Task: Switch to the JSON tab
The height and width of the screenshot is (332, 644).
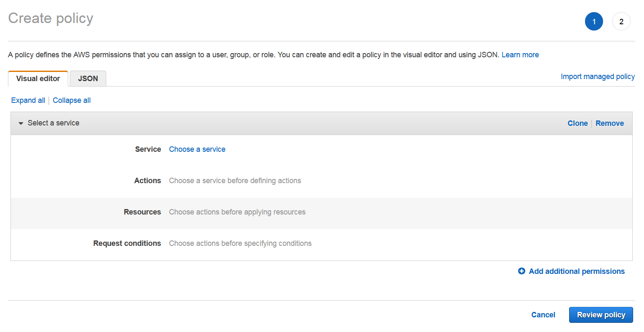Action: tap(88, 78)
